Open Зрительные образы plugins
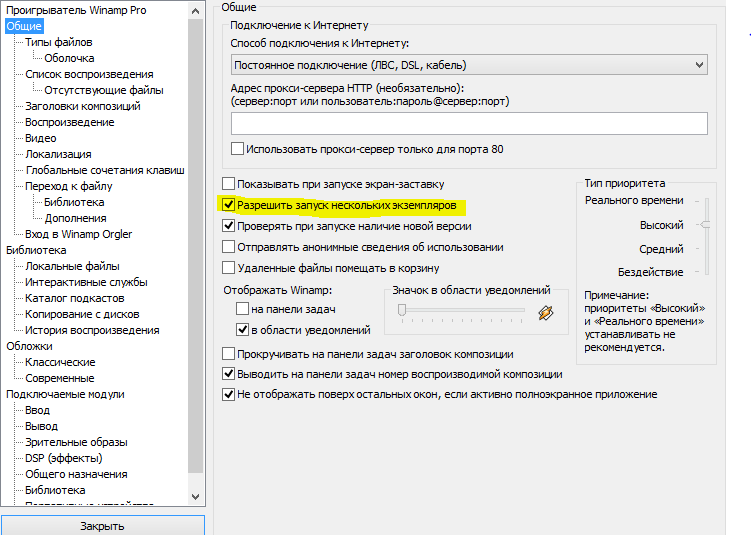The height and width of the screenshot is (535, 751). coord(76,442)
